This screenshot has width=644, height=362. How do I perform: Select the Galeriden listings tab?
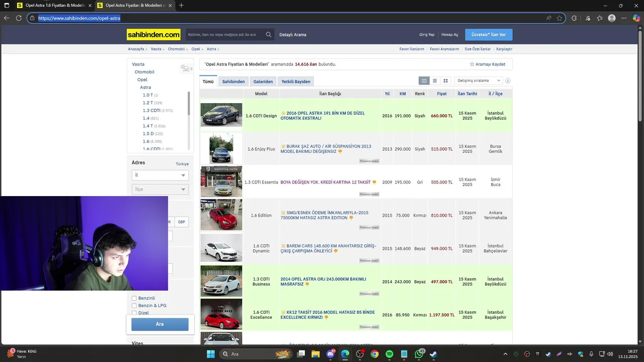click(263, 81)
